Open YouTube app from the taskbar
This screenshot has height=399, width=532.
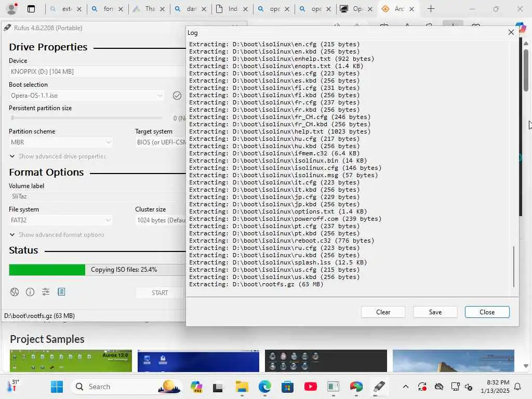coord(311,387)
